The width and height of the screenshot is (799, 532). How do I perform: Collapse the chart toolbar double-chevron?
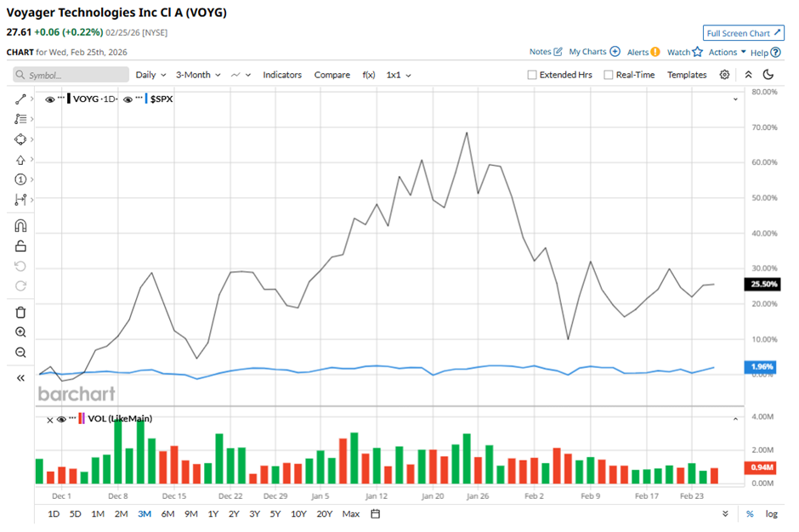(748, 75)
